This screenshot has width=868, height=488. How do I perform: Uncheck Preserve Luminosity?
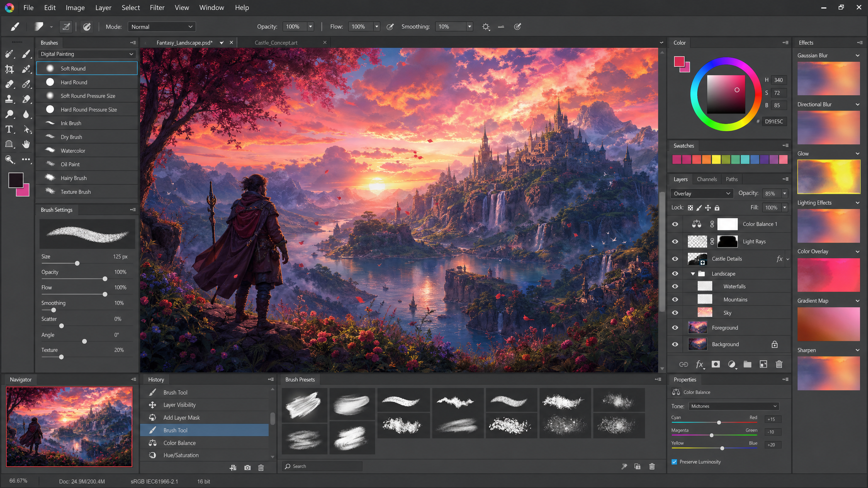(x=674, y=462)
